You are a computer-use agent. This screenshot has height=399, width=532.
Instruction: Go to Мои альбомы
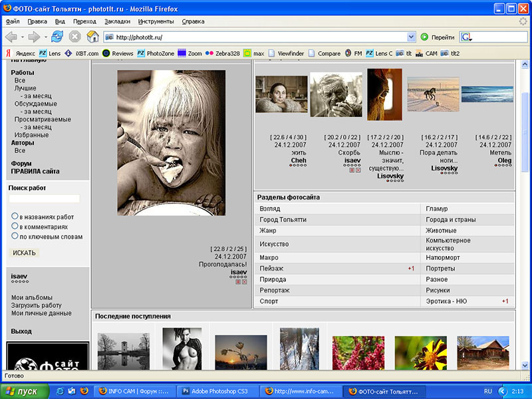[x=32, y=297]
